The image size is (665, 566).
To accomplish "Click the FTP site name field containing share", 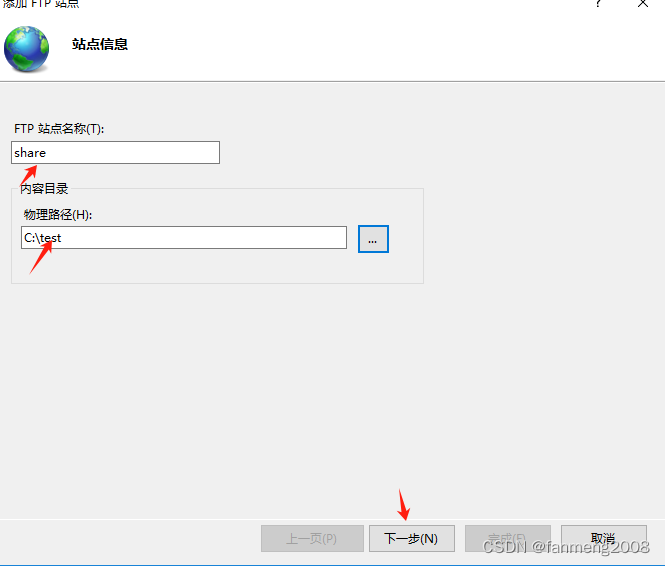I will click(115, 153).
